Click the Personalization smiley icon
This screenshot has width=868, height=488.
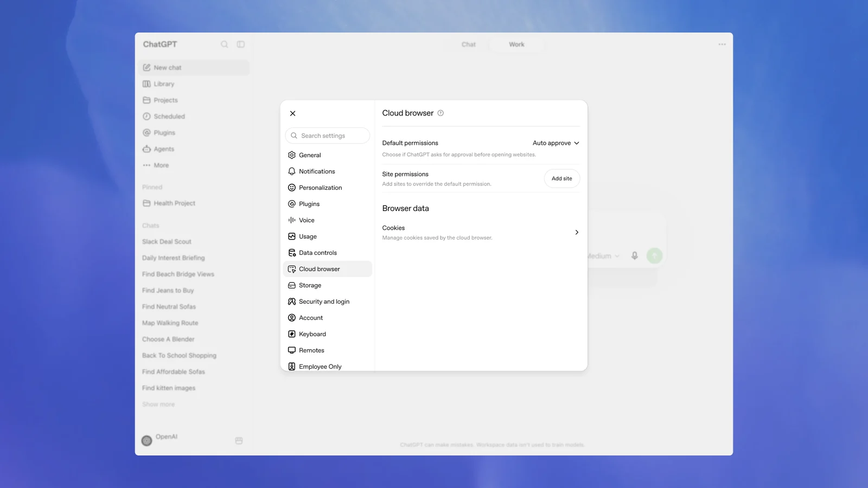click(292, 188)
